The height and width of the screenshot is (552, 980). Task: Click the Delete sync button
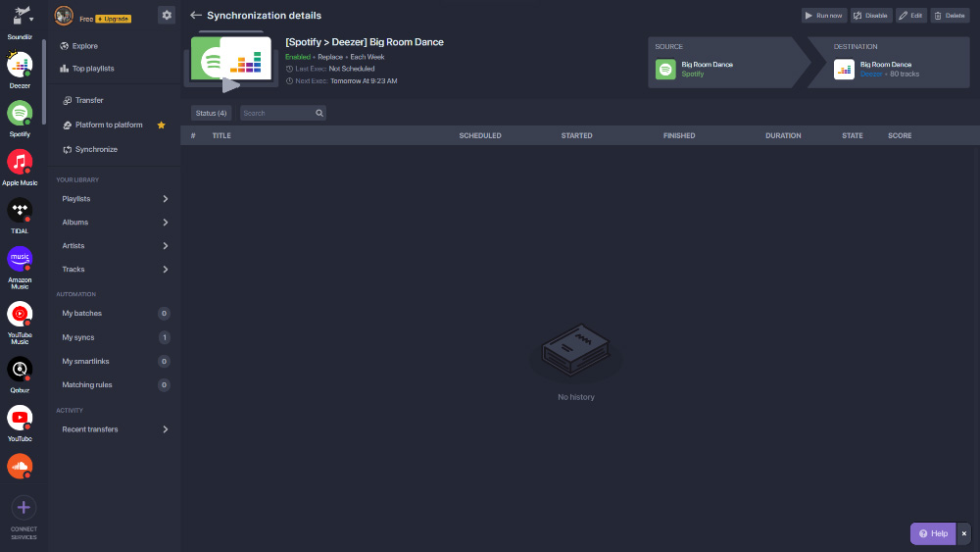pos(950,16)
